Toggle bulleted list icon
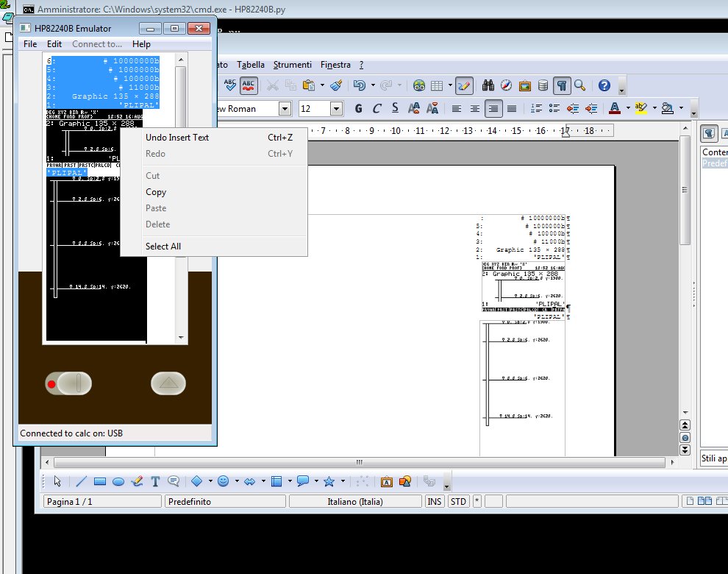The width and height of the screenshot is (728, 574). tap(554, 109)
